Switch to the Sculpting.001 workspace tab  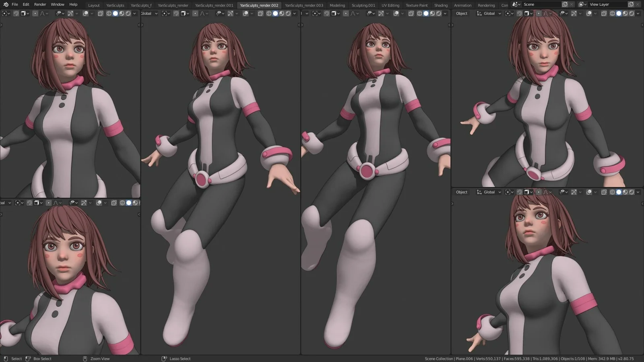click(363, 5)
